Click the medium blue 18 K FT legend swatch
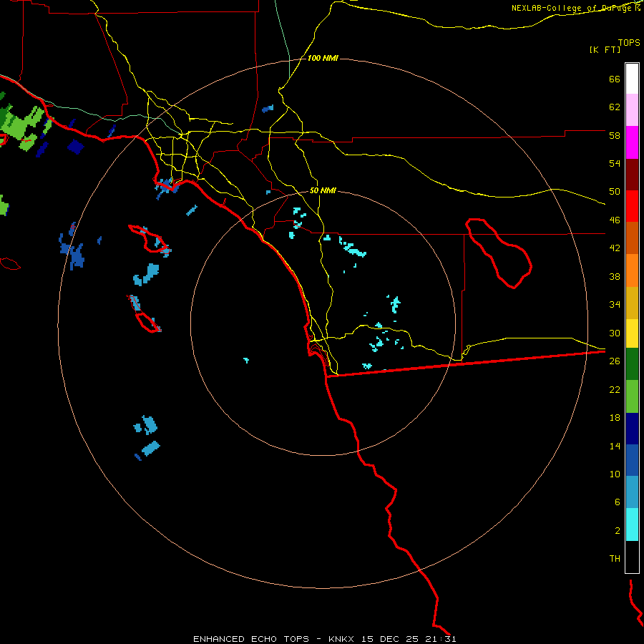 tap(632, 460)
